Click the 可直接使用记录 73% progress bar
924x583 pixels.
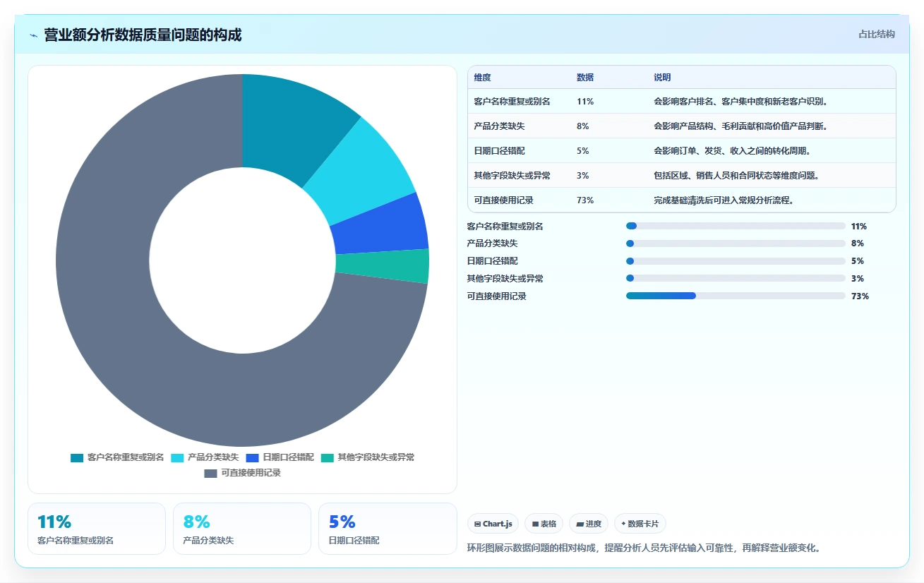point(736,296)
